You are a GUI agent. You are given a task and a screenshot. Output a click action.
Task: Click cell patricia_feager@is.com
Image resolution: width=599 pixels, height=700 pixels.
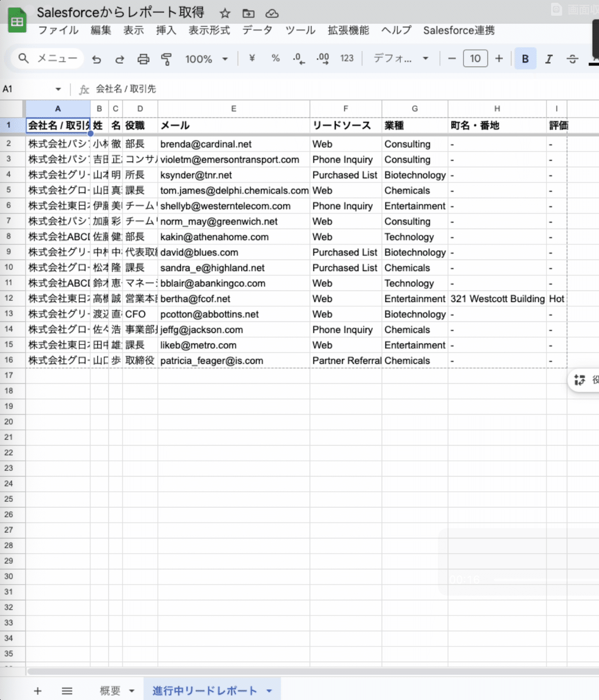234,360
